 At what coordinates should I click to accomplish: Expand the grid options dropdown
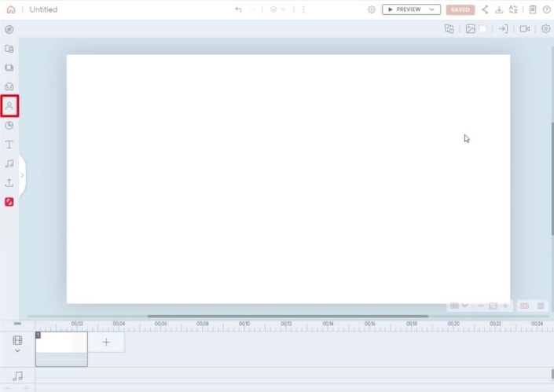click(x=465, y=306)
